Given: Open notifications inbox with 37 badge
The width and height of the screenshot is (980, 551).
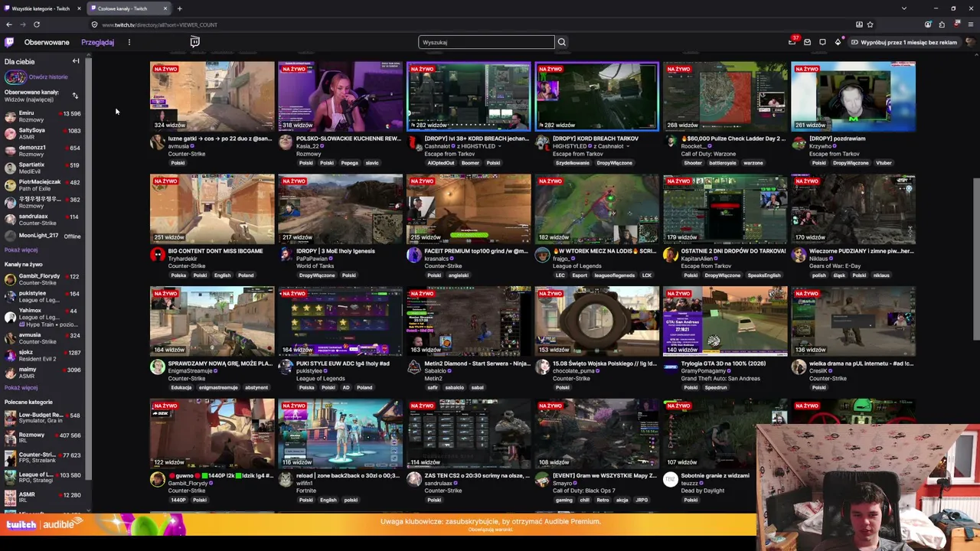Looking at the screenshot, I should pos(792,42).
